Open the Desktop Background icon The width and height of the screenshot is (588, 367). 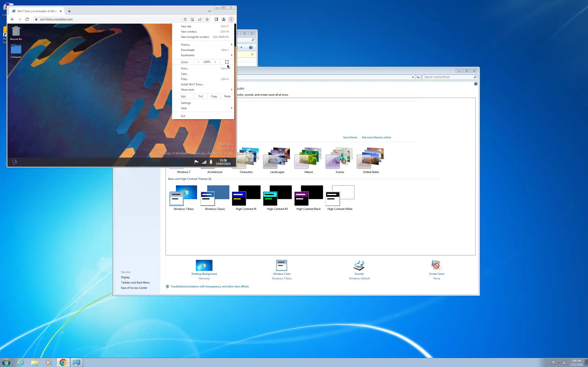204,265
